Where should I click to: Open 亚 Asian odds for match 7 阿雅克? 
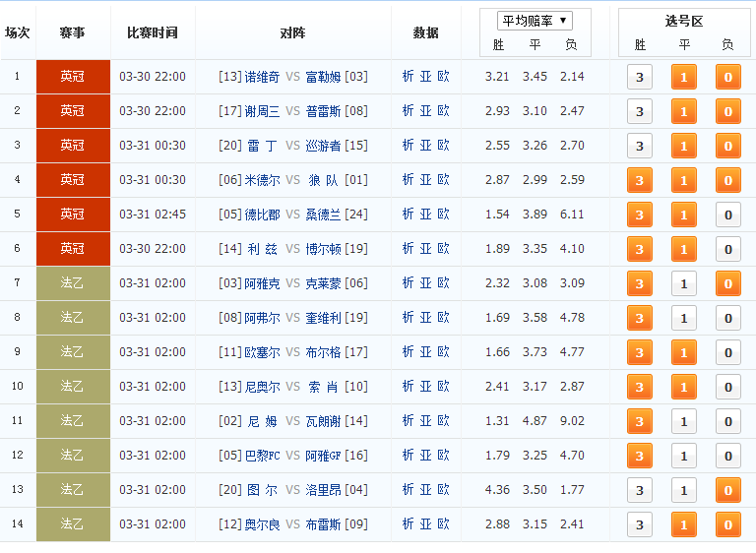pyautogui.click(x=425, y=283)
